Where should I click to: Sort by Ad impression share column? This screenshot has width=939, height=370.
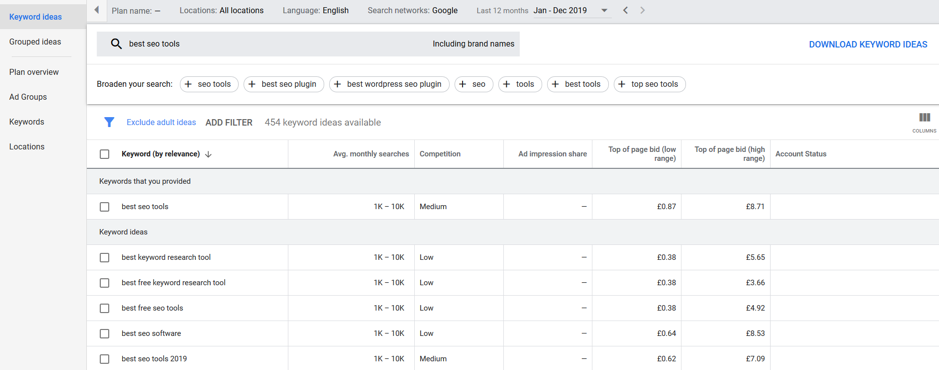tap(553, 154)
